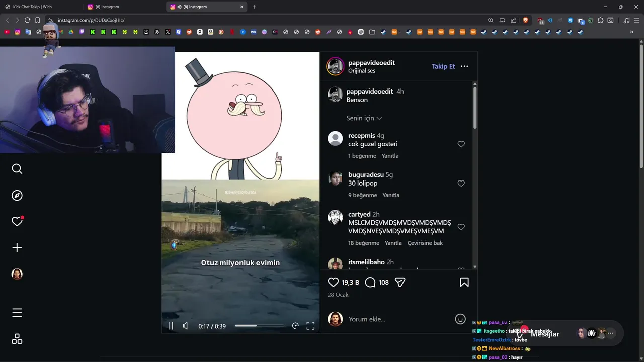
Task: Save the post with bookmark icon
Action: pos(464,282)
